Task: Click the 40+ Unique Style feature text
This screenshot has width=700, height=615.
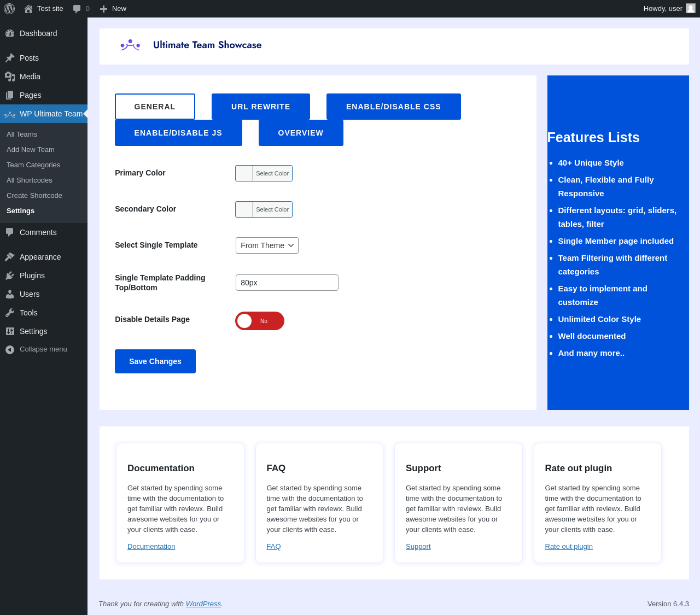Action: tap(591, 163)
